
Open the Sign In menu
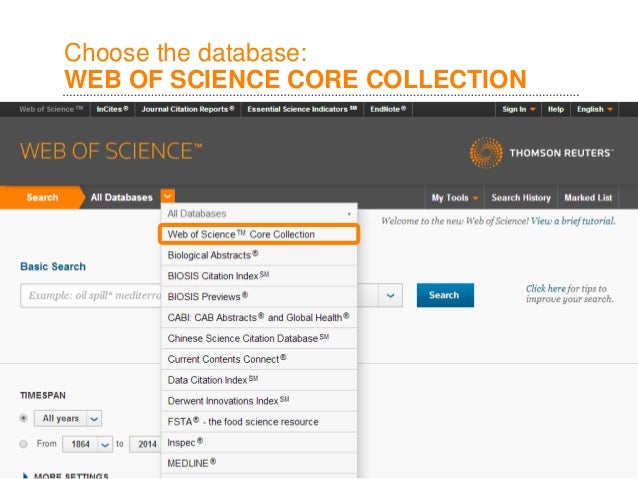[519, 109]
